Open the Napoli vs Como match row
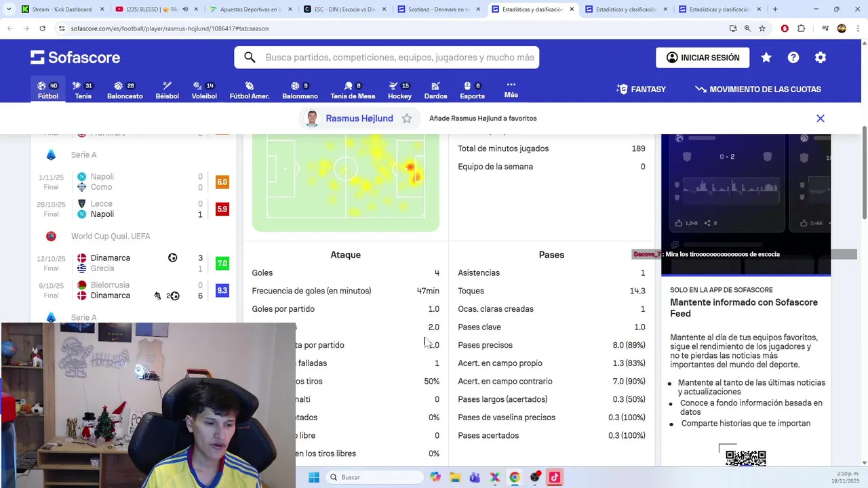This screenshot has width=868, height=488. [x=133, y=182]
